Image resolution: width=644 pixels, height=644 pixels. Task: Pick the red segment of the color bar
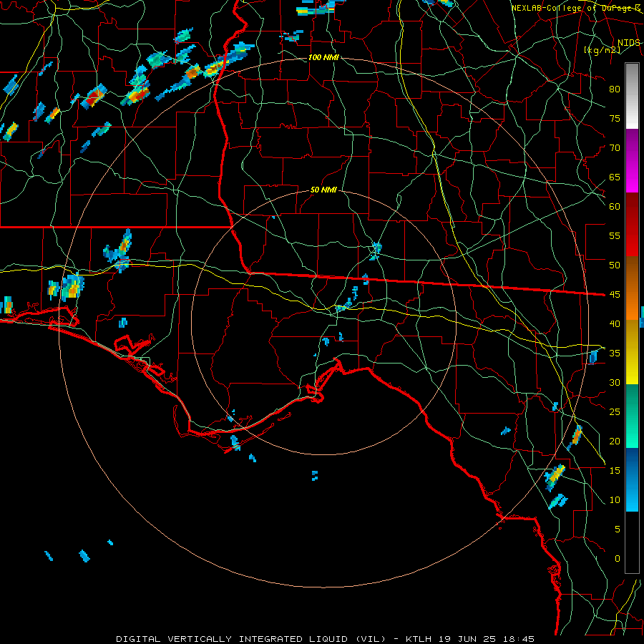[632, 225]
